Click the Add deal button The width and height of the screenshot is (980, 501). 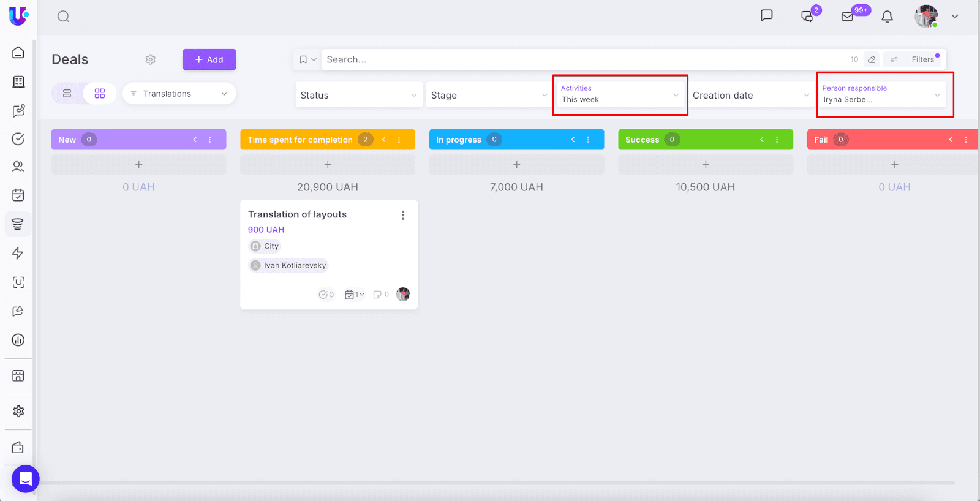click(x=209, y=59)
